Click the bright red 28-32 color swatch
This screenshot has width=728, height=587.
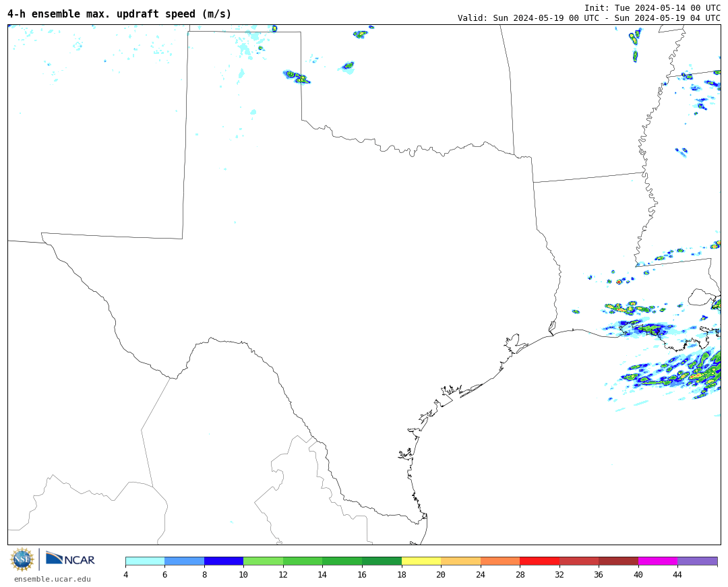click(x=539, y=561)
